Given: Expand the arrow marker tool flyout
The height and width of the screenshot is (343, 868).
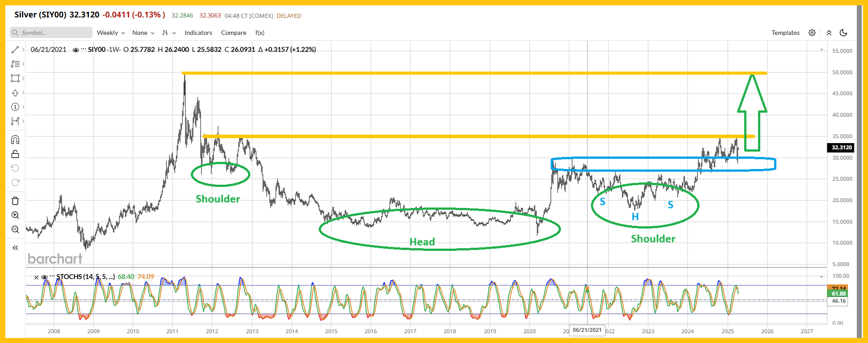Looking at the screenshot, I should click(x=23, y=93).
